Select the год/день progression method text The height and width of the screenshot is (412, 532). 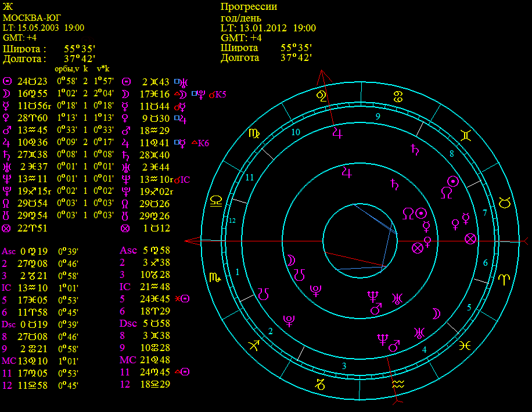tap(241, 17)
